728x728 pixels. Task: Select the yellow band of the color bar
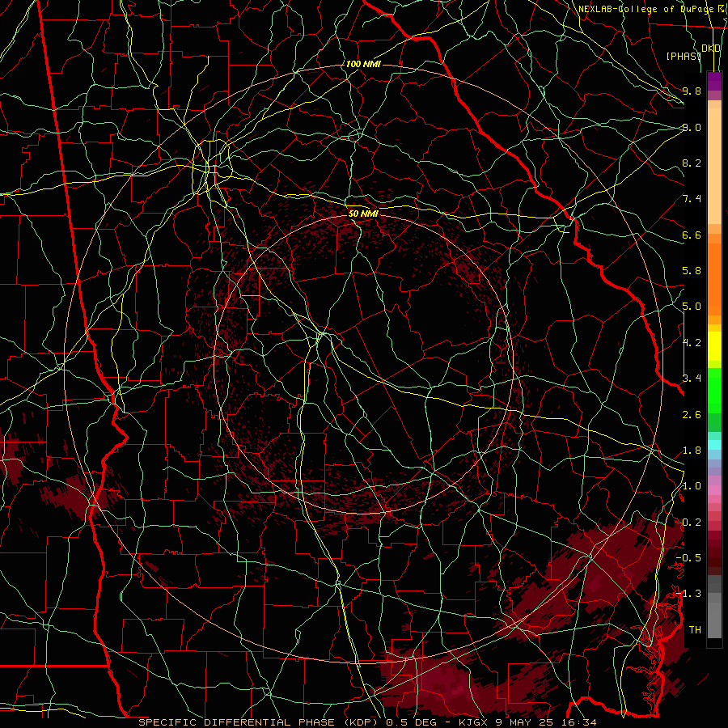tap(714, 346)
